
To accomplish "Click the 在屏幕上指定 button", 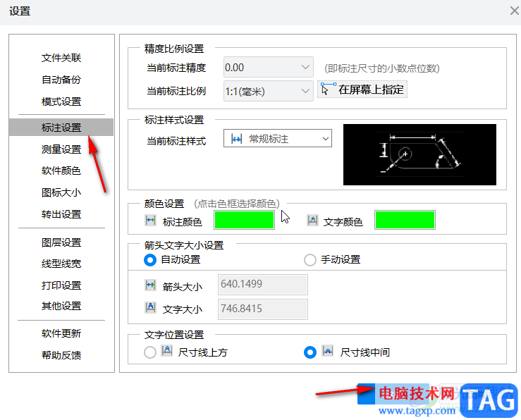I will (x=362, y=89).
